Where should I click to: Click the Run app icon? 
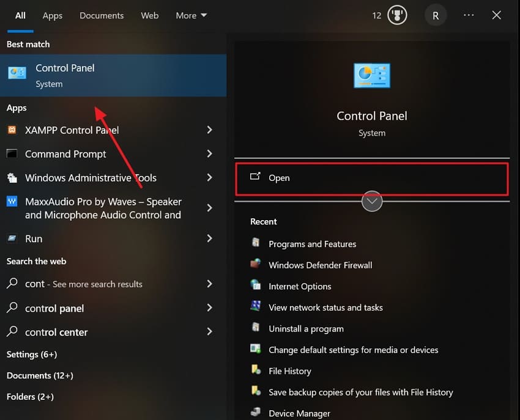(12, 238)
